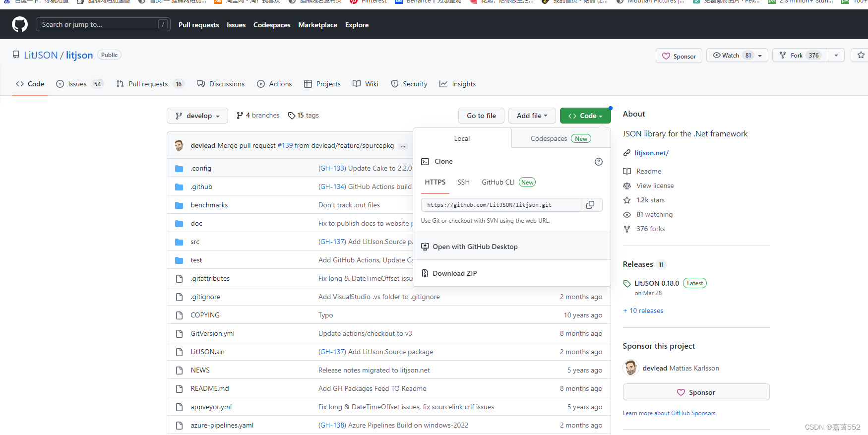Focus the Search or jump to field
The image size is (868, 435).
tap(103, 24)
